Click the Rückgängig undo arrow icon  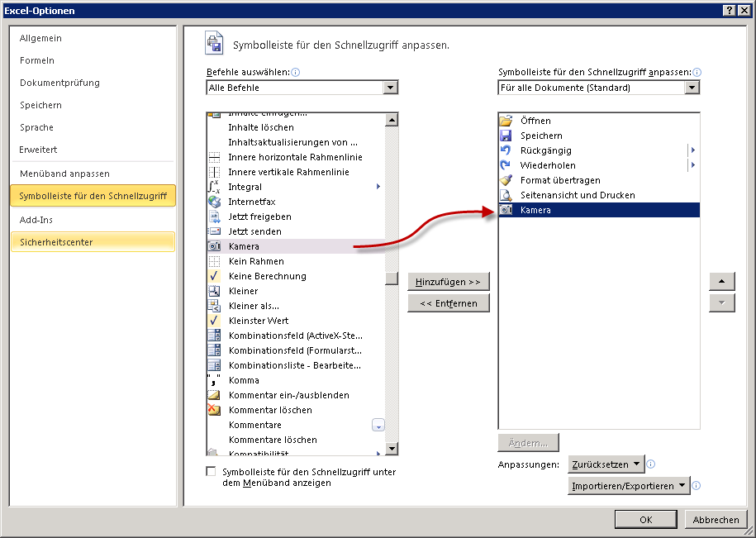[506, 150]
